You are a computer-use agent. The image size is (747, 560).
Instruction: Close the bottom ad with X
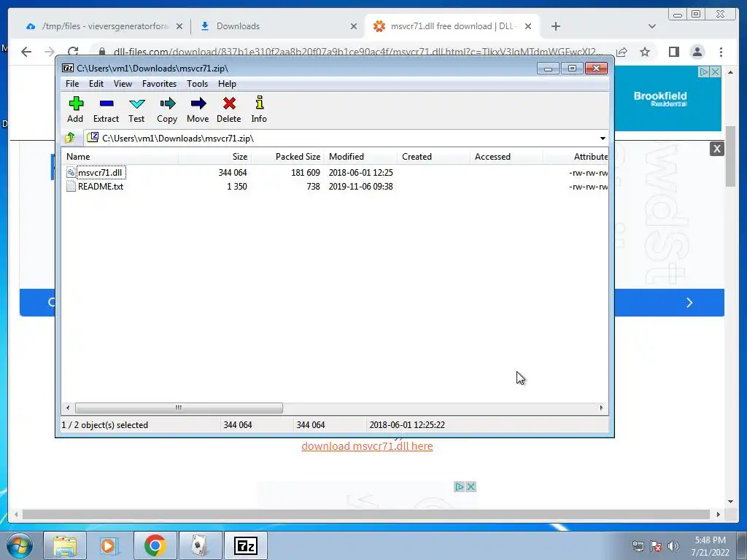[x=471, y=486]
